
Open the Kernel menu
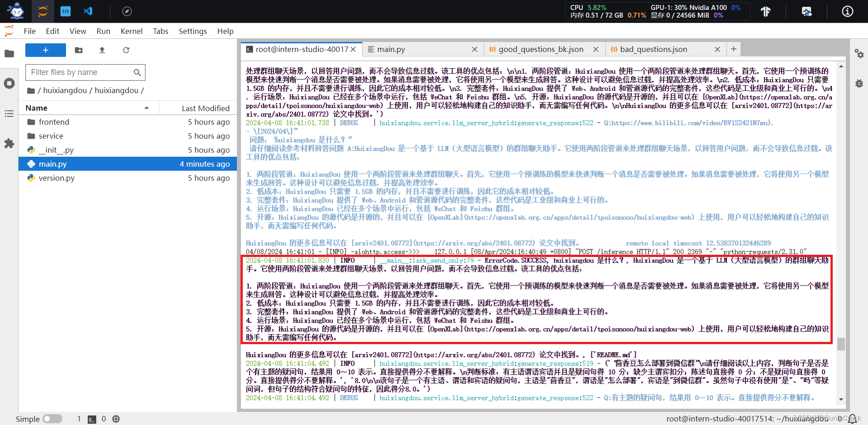132,31
